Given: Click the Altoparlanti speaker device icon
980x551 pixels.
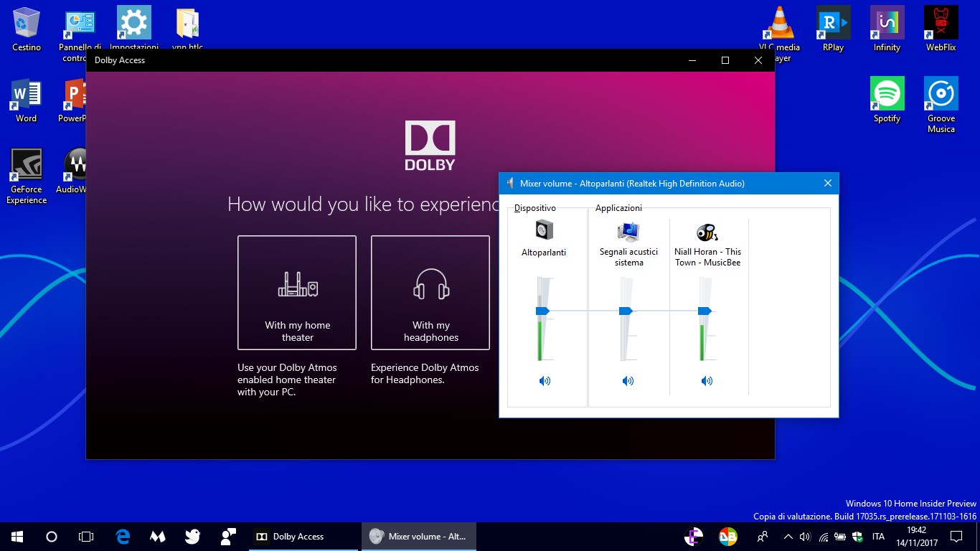Looking at the screenshot, I should 543,230.
